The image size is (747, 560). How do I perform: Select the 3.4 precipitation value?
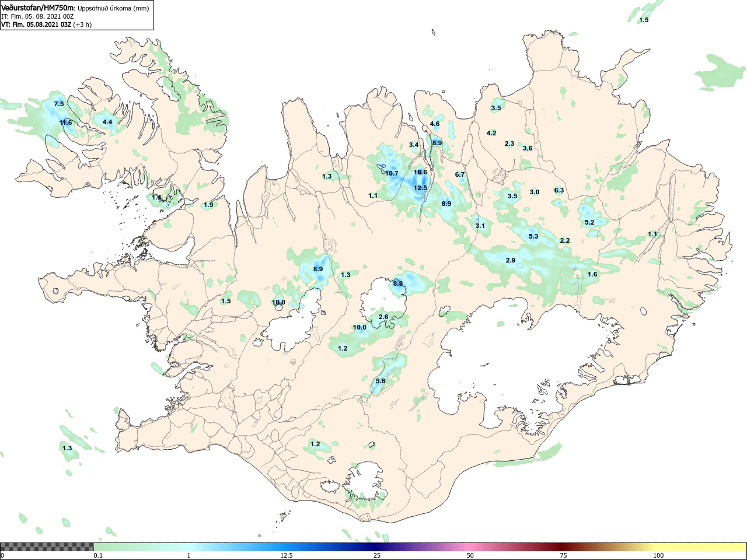pyautogui.click(x=414, y=145)
